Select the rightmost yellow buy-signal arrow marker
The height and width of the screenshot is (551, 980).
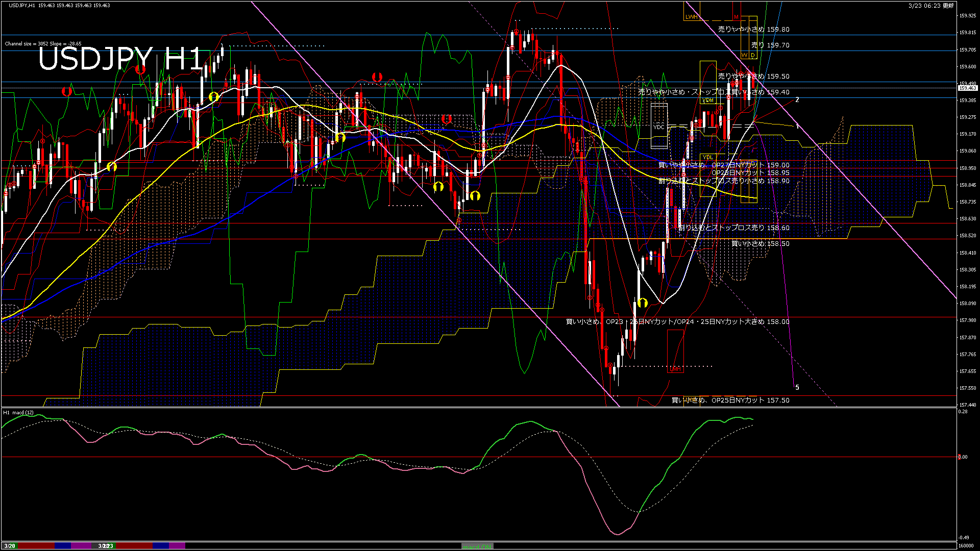pos(643,303)
